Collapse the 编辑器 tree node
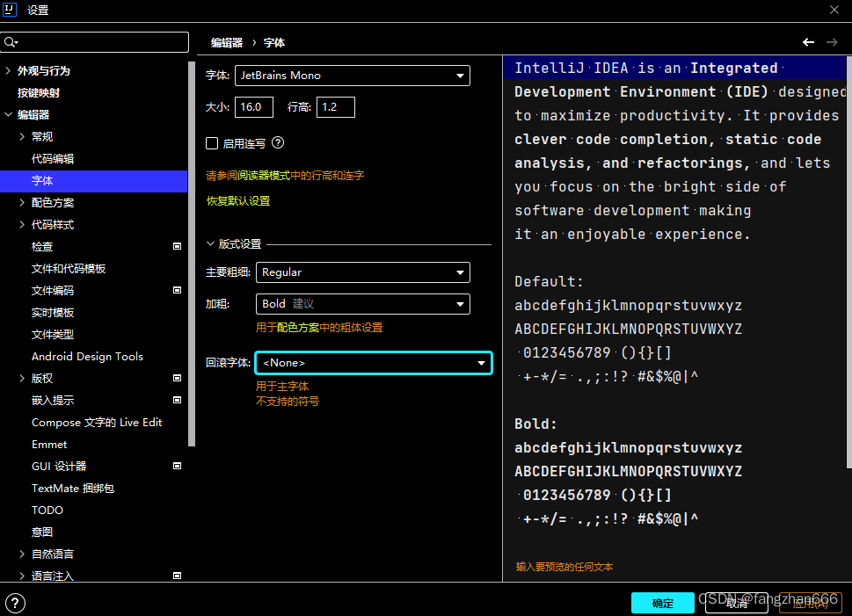This screenshot has width=852, height=616. (x=8, y=114)
